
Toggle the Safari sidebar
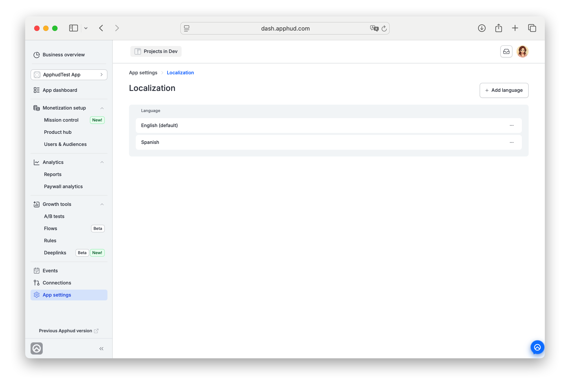(x=73, y=28)
